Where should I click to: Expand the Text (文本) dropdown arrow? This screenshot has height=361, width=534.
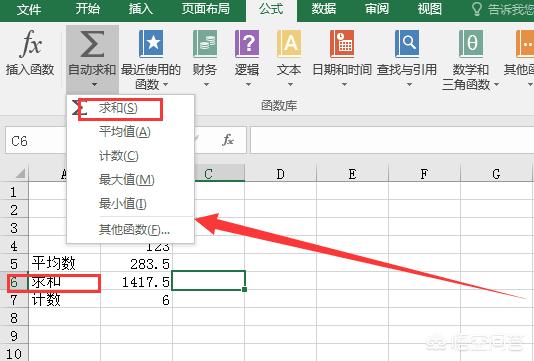[290, 84]
